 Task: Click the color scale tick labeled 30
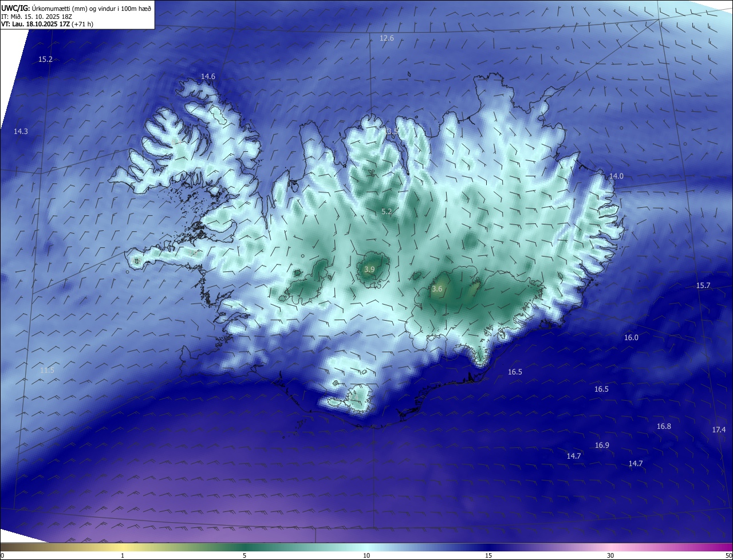[x=610, y=555]
